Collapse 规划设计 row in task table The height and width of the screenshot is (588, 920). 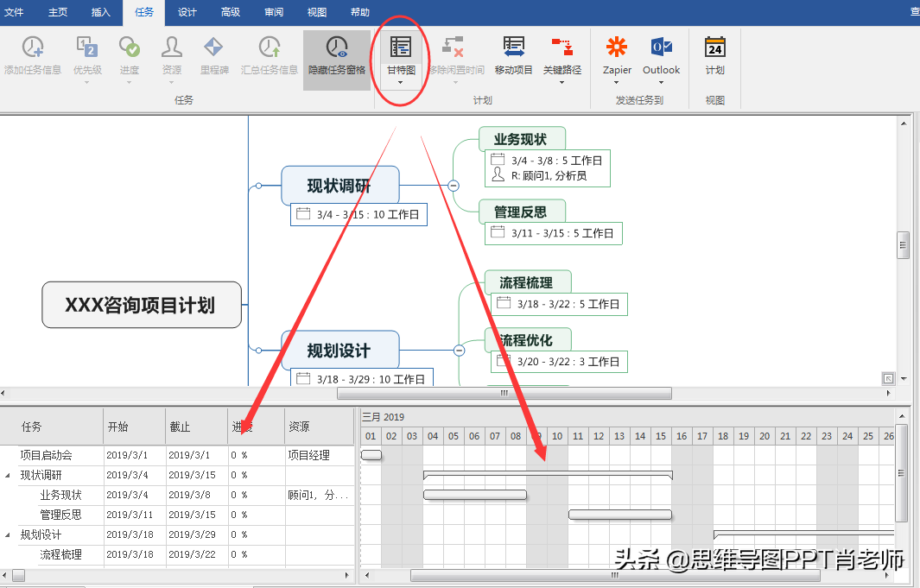(8, 534)
